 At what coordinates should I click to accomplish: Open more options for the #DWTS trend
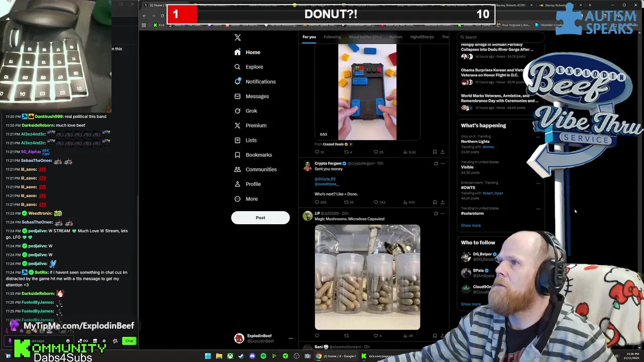pyautogui.click(x=538, y=183)
